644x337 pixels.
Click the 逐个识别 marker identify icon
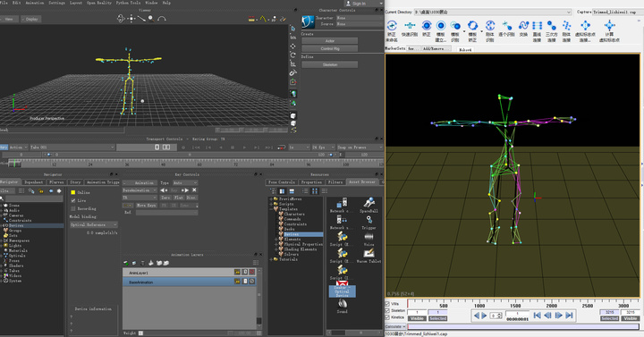506,29
